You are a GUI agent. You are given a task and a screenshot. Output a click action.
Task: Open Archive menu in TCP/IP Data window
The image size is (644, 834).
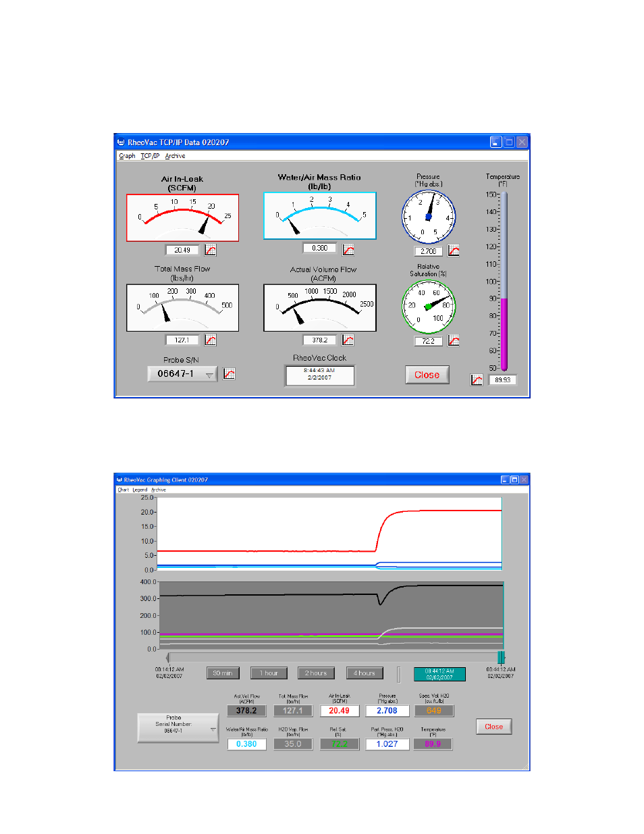click(175, 156)
